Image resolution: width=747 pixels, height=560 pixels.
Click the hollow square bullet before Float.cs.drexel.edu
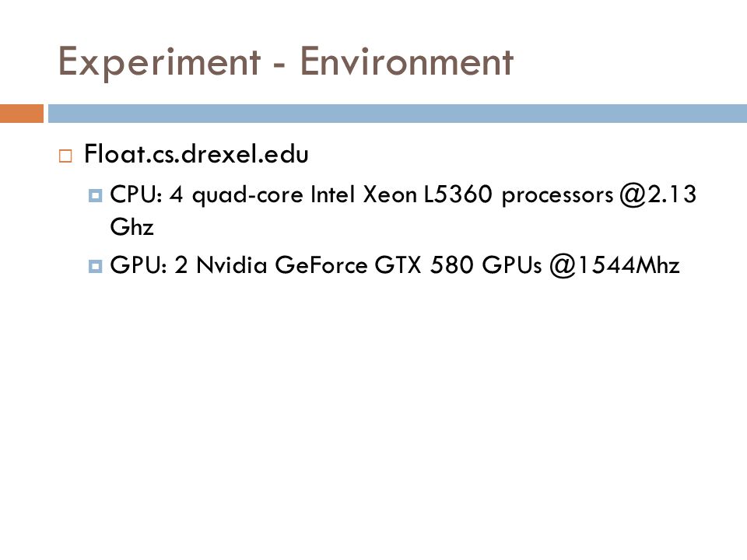pyautogui.click(x=65, y=156)
